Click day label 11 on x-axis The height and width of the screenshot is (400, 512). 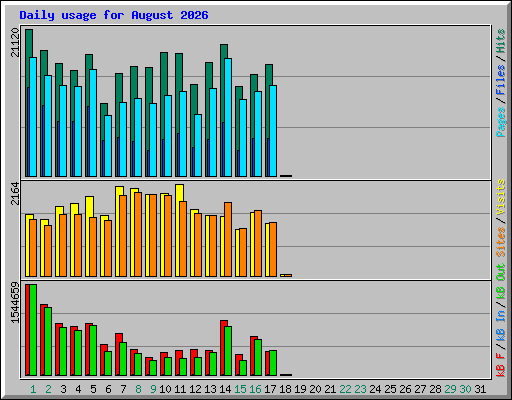pos(180,389)
